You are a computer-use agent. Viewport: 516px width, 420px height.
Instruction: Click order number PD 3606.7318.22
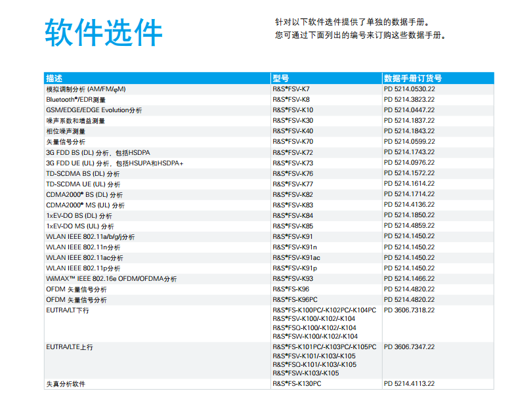tap(409, 310)
